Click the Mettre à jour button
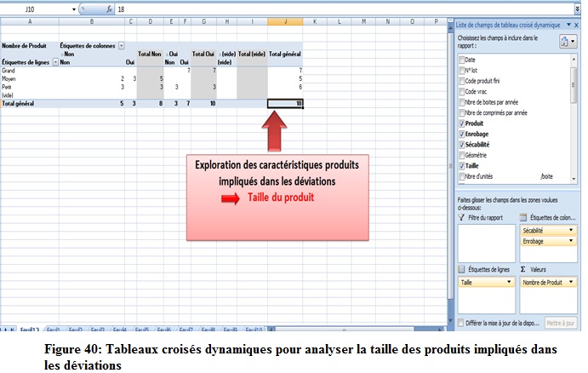588x373 pixels. click(x=560, y=323)
